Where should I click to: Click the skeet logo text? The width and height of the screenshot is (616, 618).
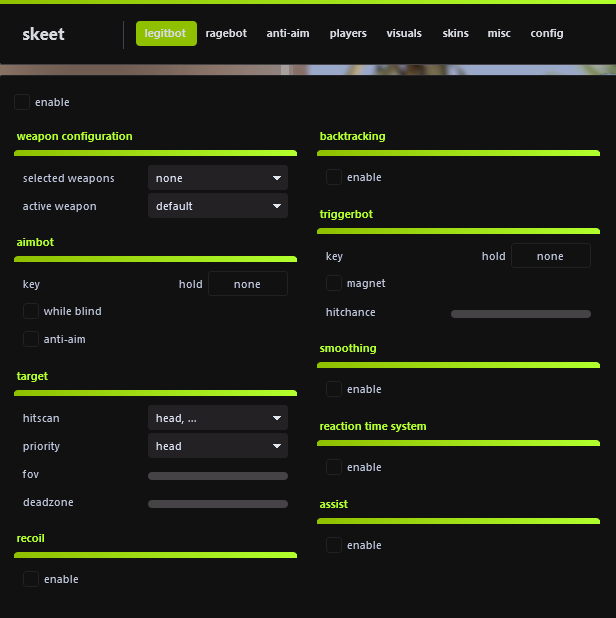tap(43, 34)
